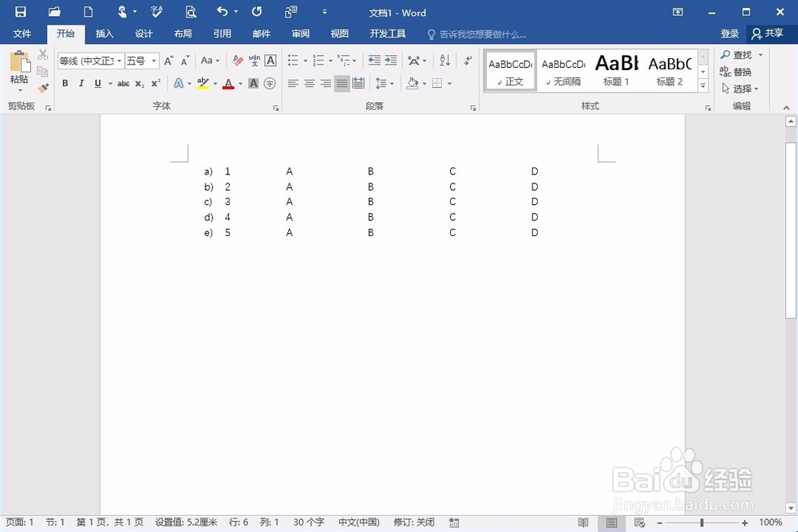This screenshot has width=798, height=532.
Task: Pick the red font color swatch
Action: click(228, 84)
